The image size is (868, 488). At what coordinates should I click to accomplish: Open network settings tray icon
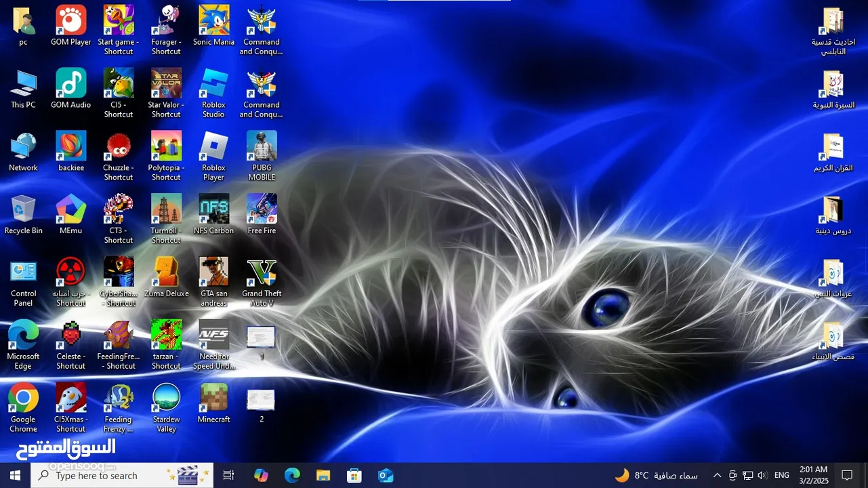point(748,475)
